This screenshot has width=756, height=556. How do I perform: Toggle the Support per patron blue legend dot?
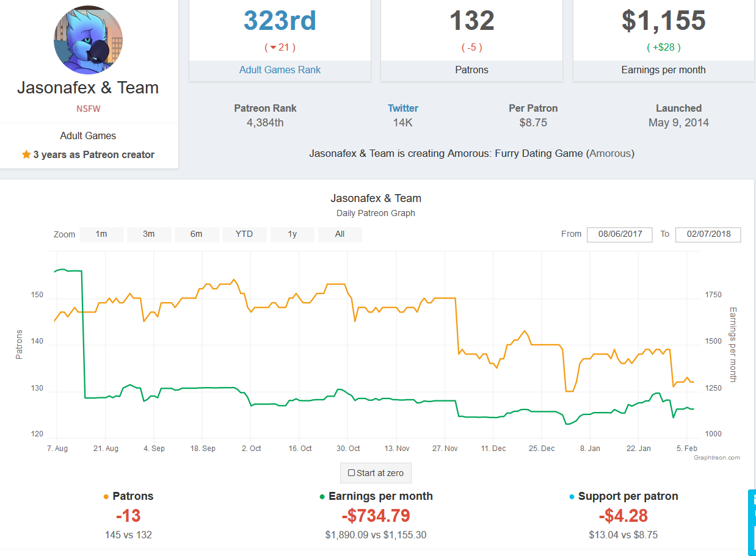coord(572,497)
